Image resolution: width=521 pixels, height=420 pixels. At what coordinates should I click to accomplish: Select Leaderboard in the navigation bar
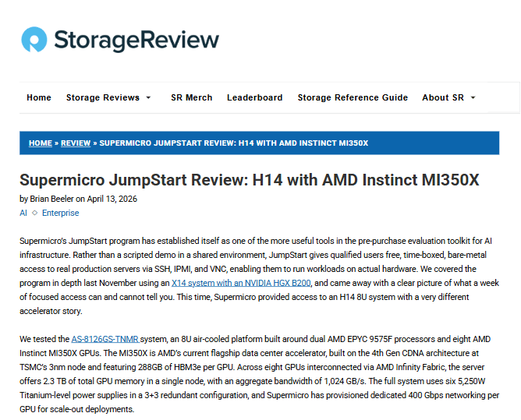pos(254,97)
